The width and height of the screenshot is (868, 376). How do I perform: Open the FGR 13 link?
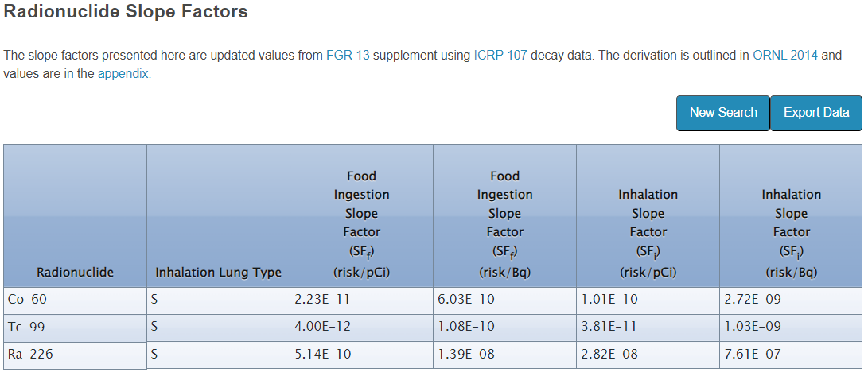[x=348, y=56]
